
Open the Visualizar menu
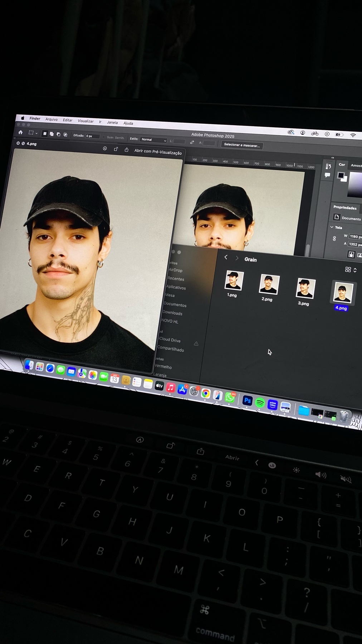coord(85,121)
